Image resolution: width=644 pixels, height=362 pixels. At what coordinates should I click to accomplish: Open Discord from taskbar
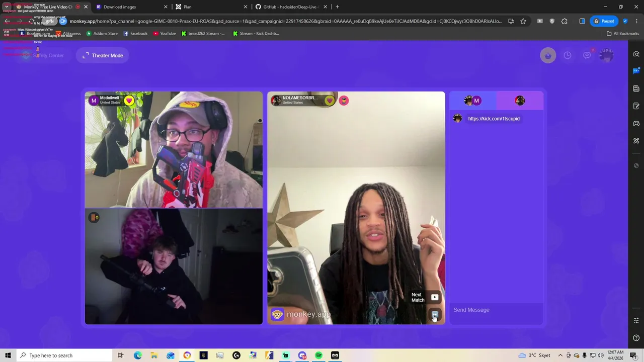coord(302,355)
